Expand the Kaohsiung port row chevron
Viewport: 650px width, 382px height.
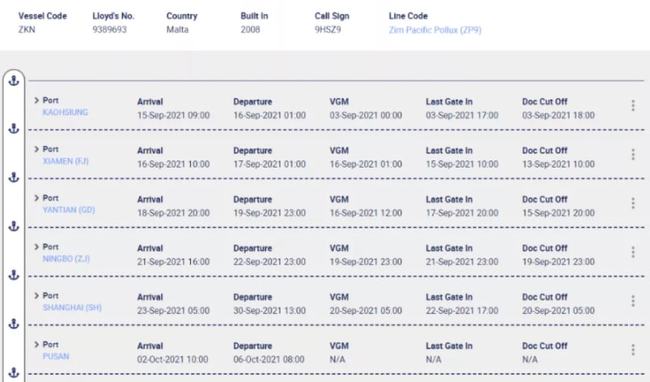coord(36,100)
